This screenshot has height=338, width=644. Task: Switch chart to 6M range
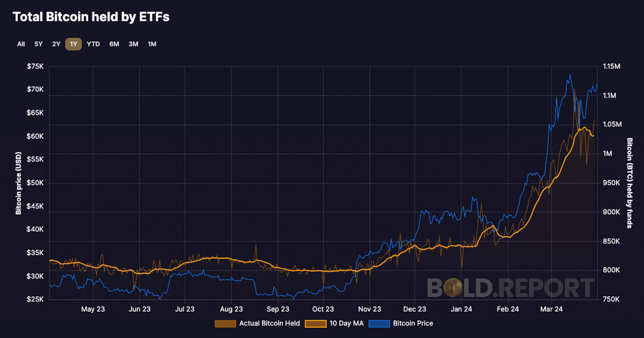tap(114, 44)
